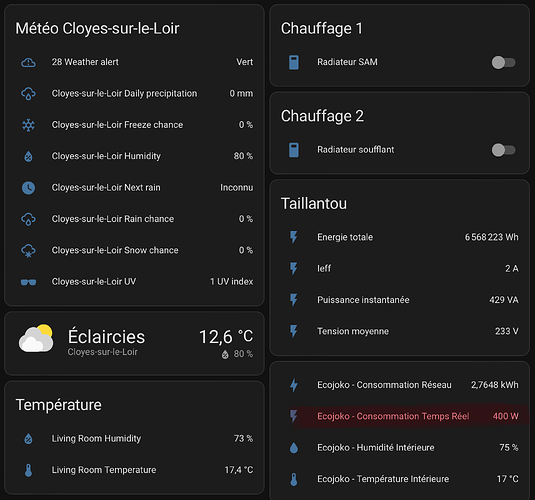
Task: Click the Snow chance cloud icon
Action: click(x=28, y=251)
